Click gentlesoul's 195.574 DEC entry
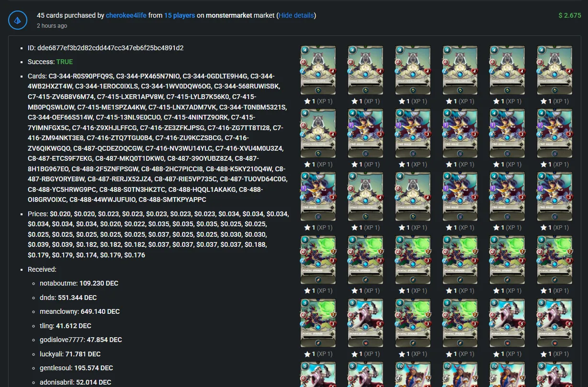 click(77, 368)
